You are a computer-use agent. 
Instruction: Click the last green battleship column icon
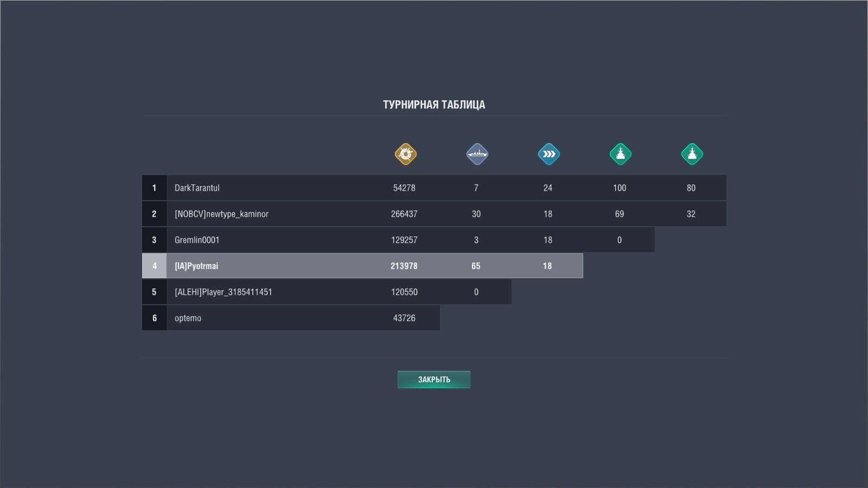(692, 154)
